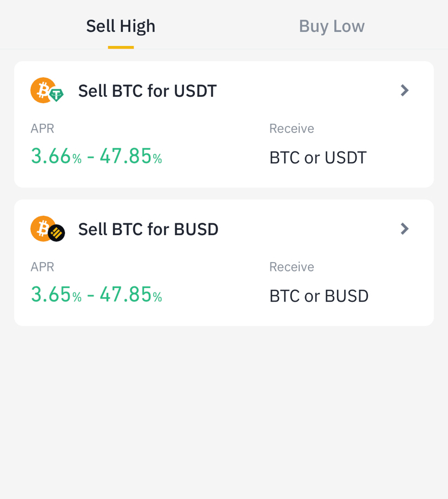Click the black BUSD badge icon

[56, 234]
